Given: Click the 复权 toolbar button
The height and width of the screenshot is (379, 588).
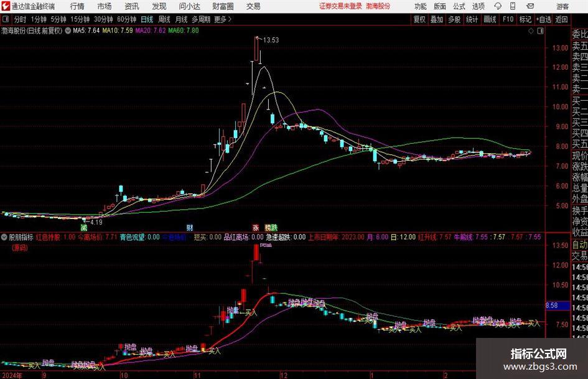Looking at the screenshot, I should click(419, 19).
